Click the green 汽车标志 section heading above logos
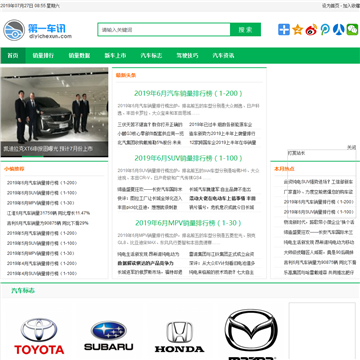The height and width of the screenshot is (360, 360). 23,291
